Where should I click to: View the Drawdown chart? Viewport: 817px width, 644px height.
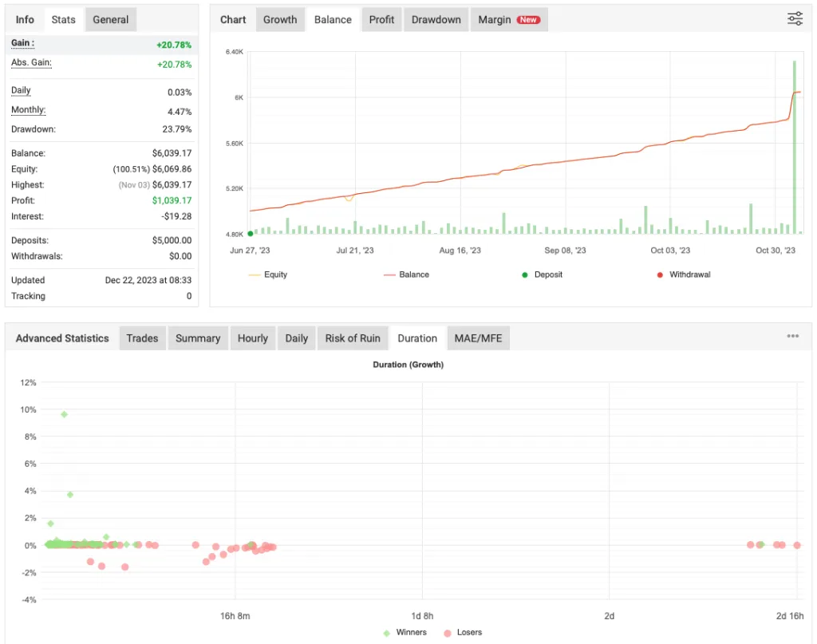tap(436, 19)
